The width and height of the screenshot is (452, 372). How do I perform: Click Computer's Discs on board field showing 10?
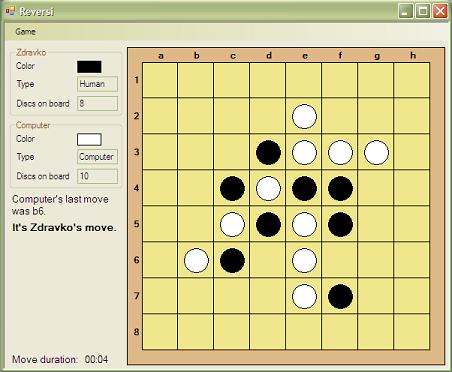[97, 176]
